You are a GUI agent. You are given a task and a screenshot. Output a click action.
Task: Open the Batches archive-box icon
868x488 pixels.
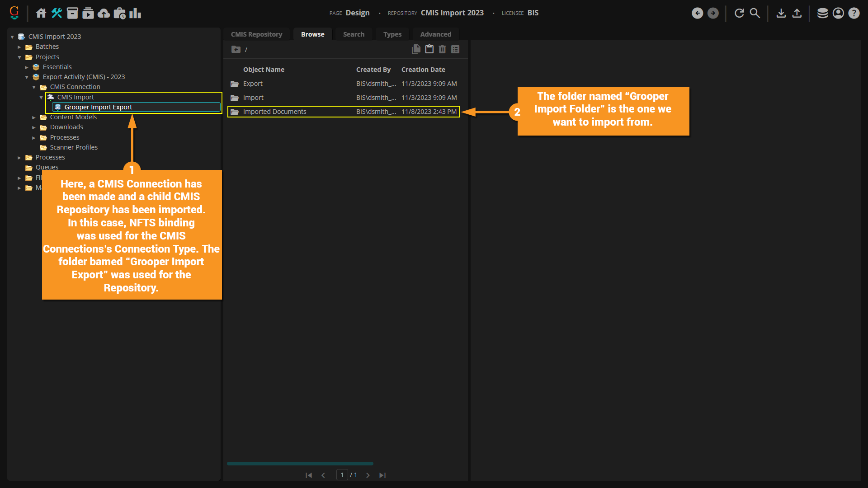click(x=72, y=13)
